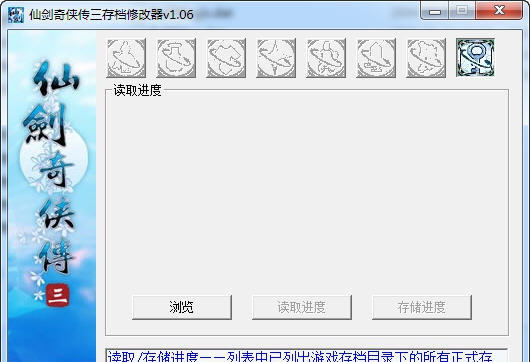Image resolution: width=530 pixels, height=362 pixels.
Task: Click the greyed-out sword toolbar icon
Action: (x=276, y=58)
